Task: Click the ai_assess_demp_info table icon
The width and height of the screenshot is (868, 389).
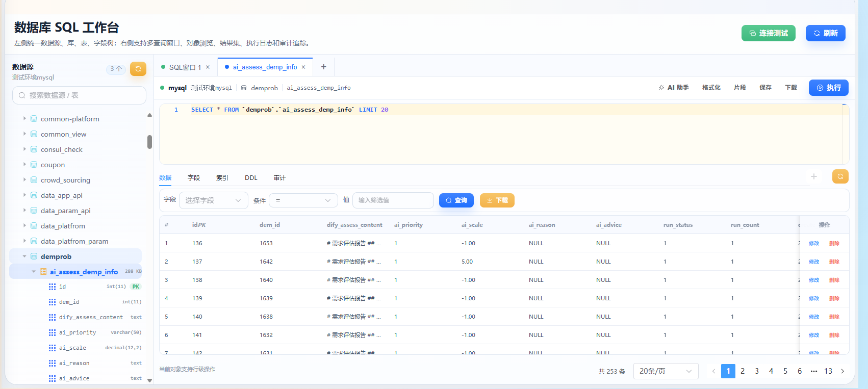Action: (x=43, y=272)
